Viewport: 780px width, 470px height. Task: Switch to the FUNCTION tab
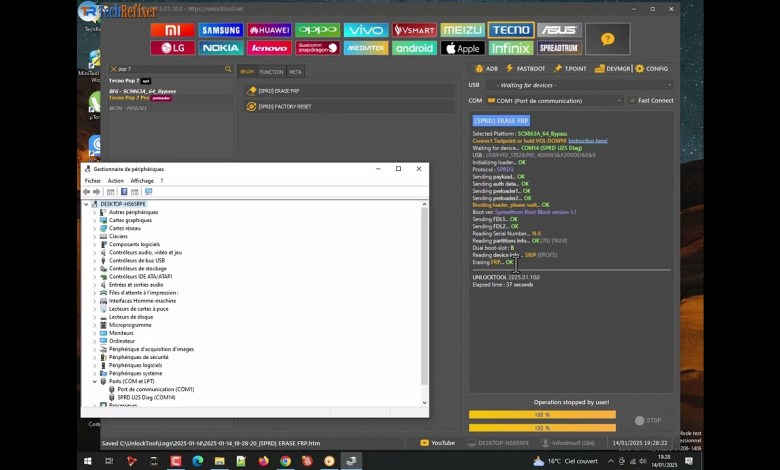coord(271,72)
